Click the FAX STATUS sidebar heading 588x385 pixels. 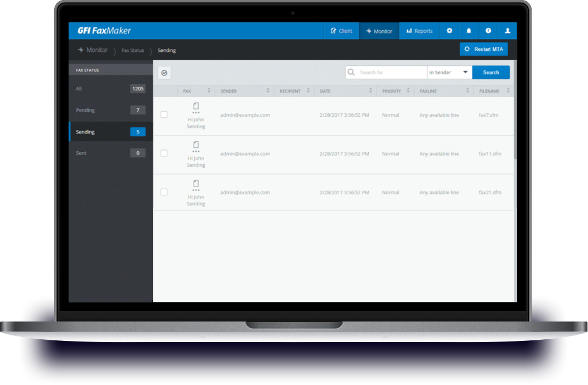coord(88,70)
